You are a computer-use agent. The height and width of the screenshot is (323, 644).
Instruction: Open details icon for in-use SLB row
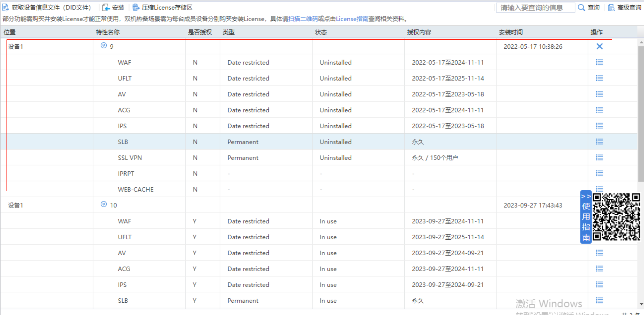click(x=599, y=300)
